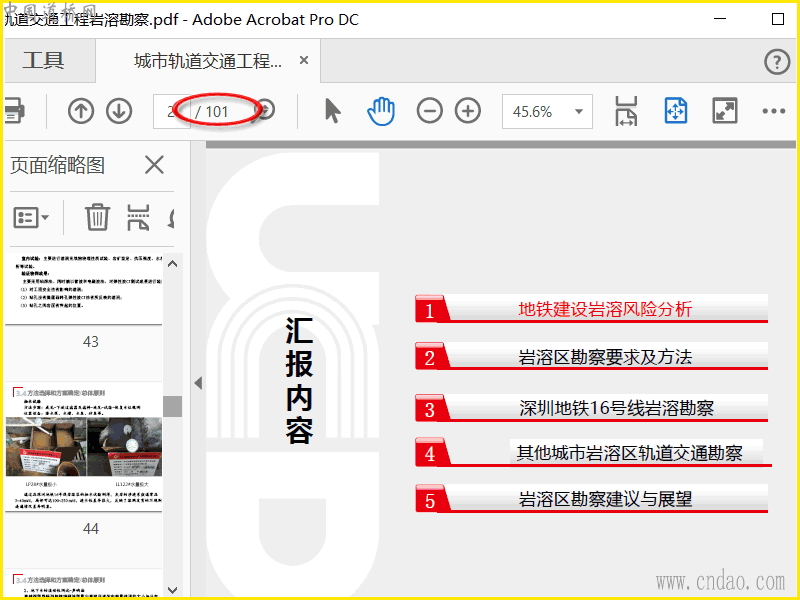Click thumbnail scrollbar down arrow
Image resolution: width=800 pixels, height=600 pixels.
click(172, 590)
